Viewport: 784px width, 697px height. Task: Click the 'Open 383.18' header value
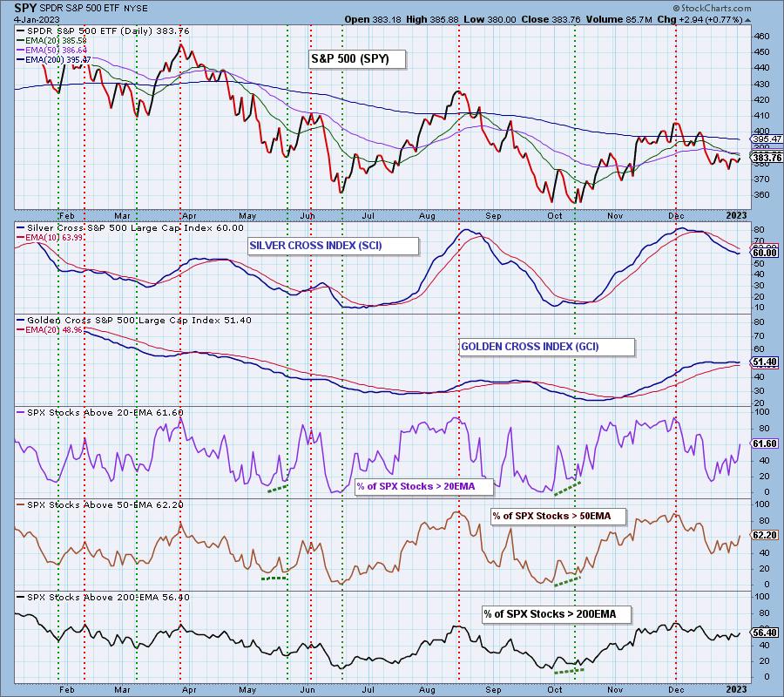click(372, 20)
